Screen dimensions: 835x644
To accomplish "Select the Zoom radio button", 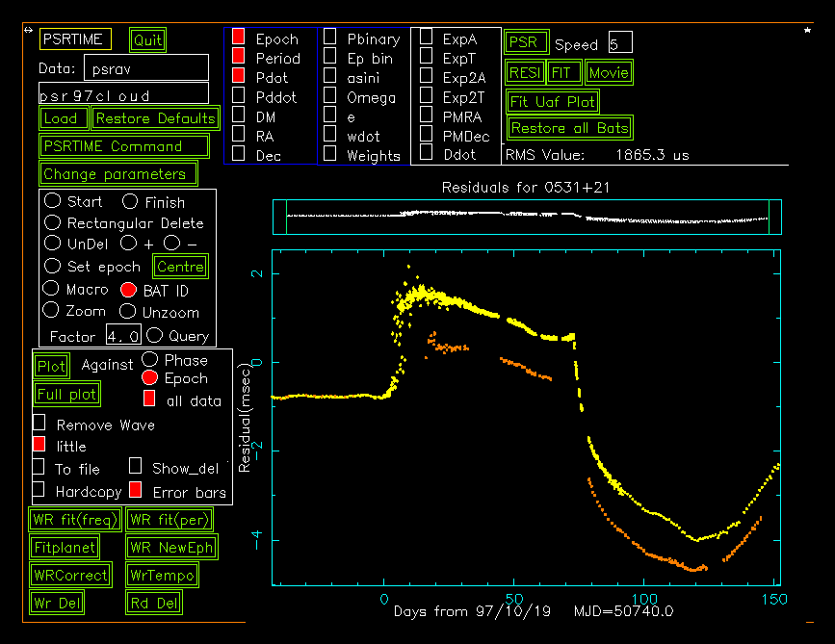I will [x=52, y=311].
